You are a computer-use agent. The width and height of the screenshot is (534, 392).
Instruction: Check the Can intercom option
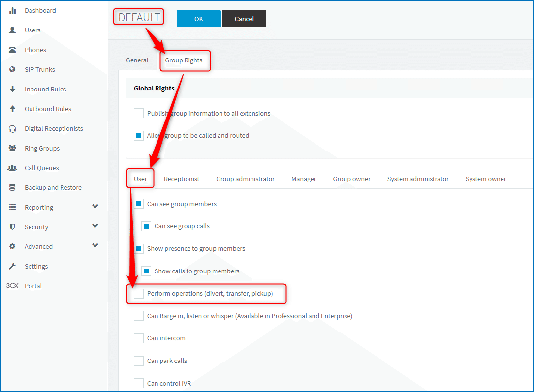click(139, 338)
